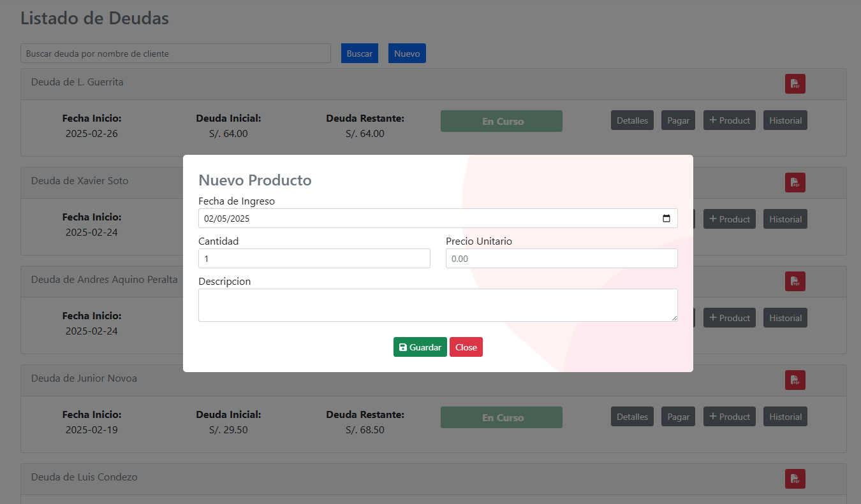Open Detalles for Junior Novoa
The height and width of the screenshot is (504, 861).
point(632,417)
